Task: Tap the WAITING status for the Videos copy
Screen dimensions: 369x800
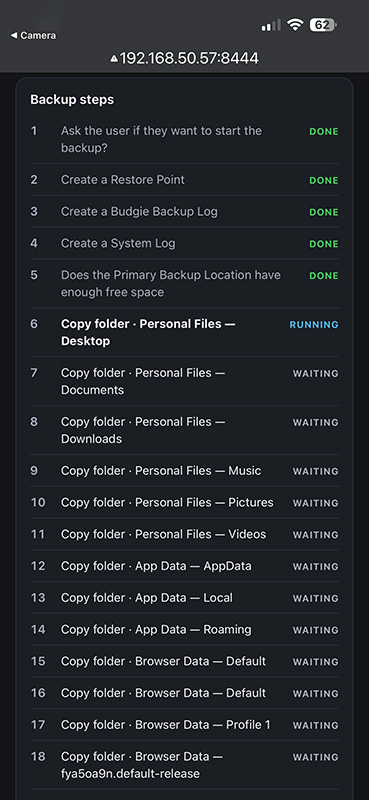Action: [315, 535]
